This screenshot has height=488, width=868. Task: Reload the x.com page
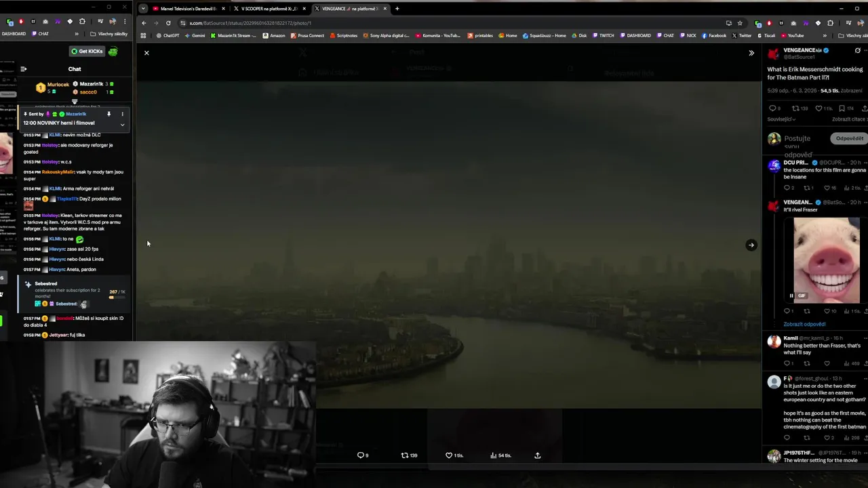point(168,23)
